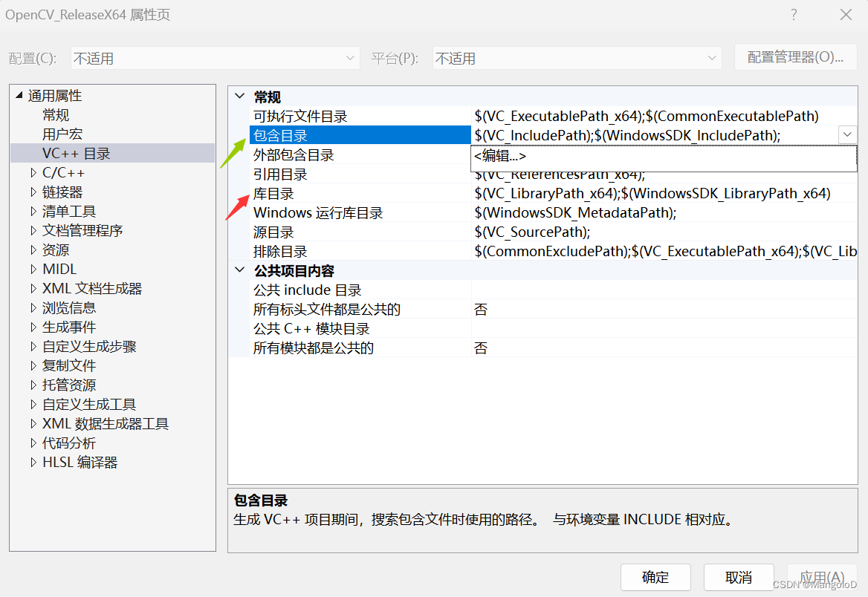This screenshot has width=868, height=597.
Task: Close the OpenCV_ReleaseX64 property page dialog
Action: pyautogui.click(x=846, y=14)
